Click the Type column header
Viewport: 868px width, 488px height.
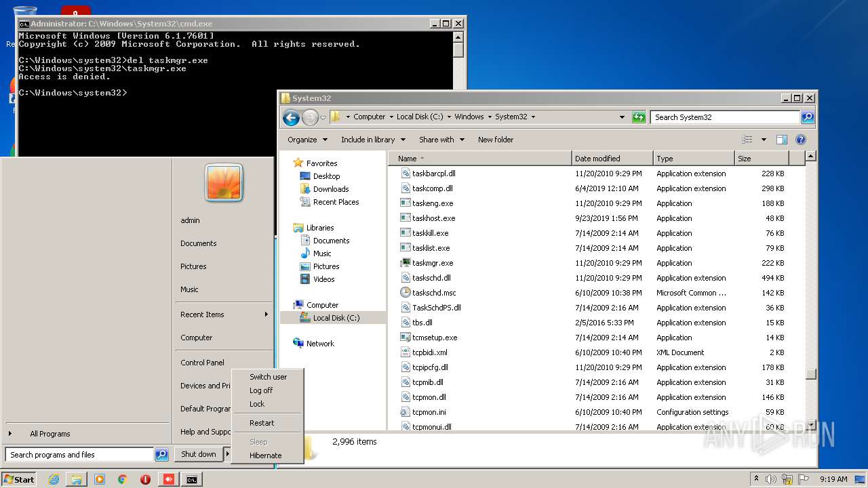(694, 159)
